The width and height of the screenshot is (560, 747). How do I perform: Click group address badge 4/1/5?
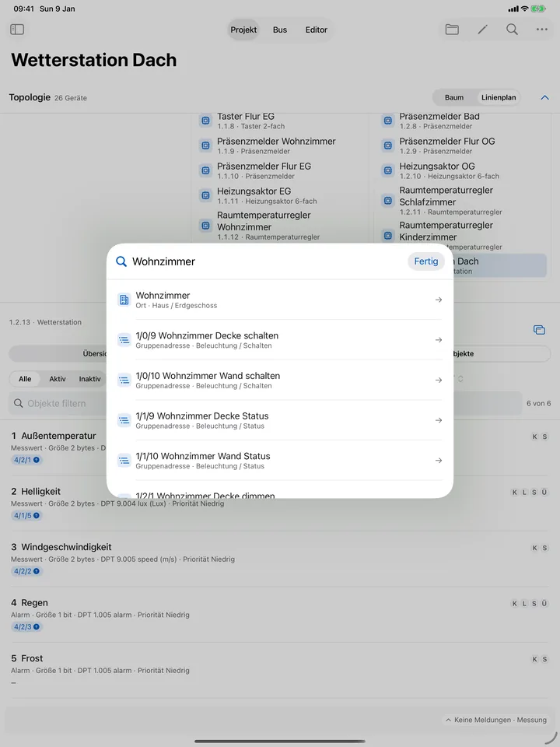click(x=26, y=515)
